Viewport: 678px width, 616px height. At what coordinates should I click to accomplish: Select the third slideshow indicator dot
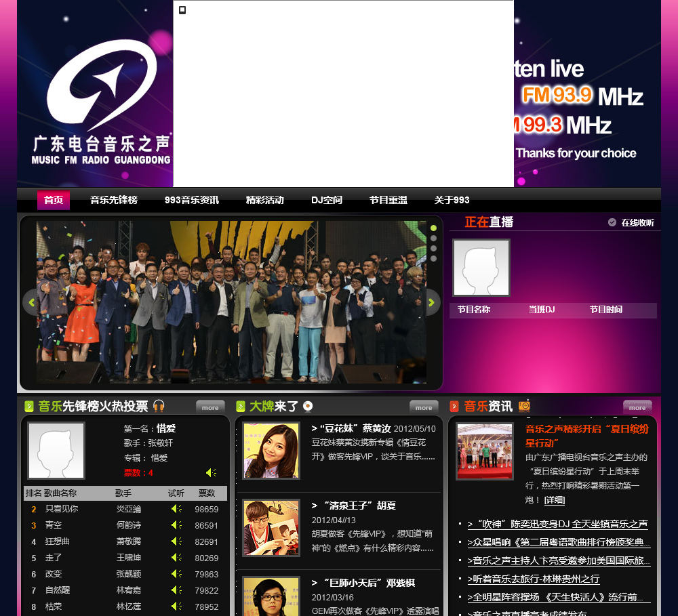tap(434, 249)
